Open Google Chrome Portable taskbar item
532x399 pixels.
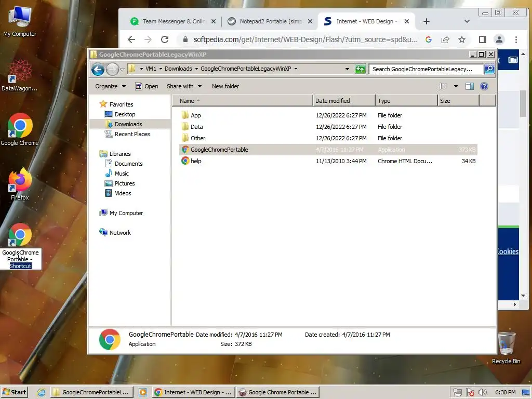[x=277, y=392]
